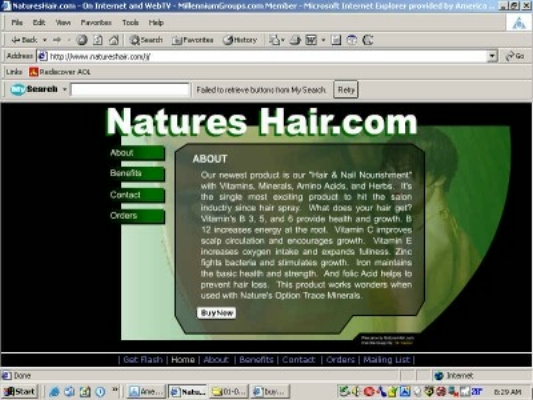This screenshot has height=400, width=533.
Task: Refresh the page with the Refresh icon
Action: (98, 40)
